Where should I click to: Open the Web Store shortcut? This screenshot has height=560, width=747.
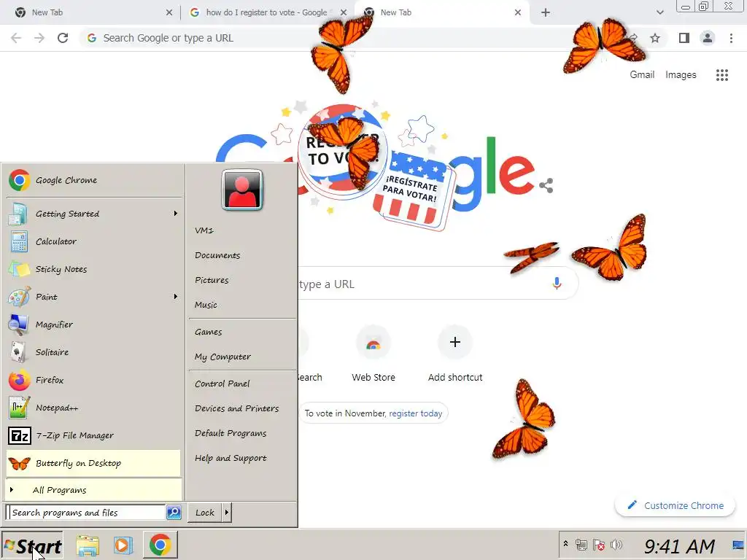[x=373, y=354]
